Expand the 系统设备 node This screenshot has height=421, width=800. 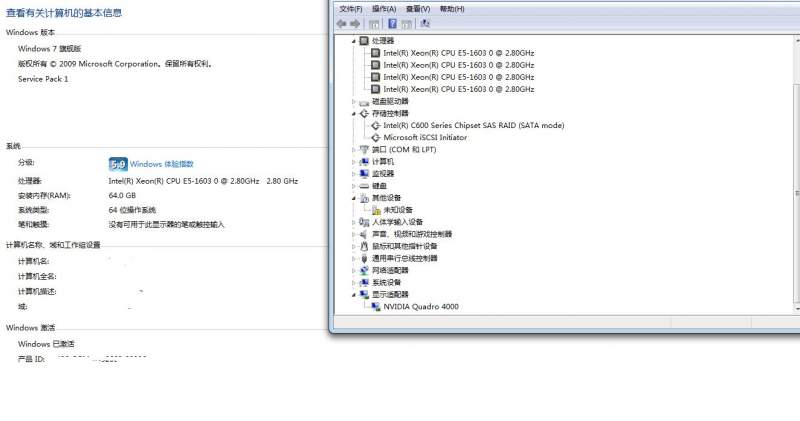tap(354, 283)
